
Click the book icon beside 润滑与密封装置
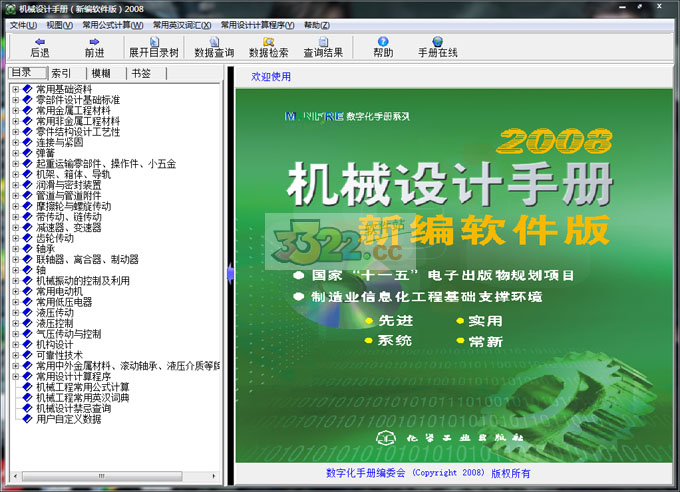pyautogui.click(x=27, y=185)
